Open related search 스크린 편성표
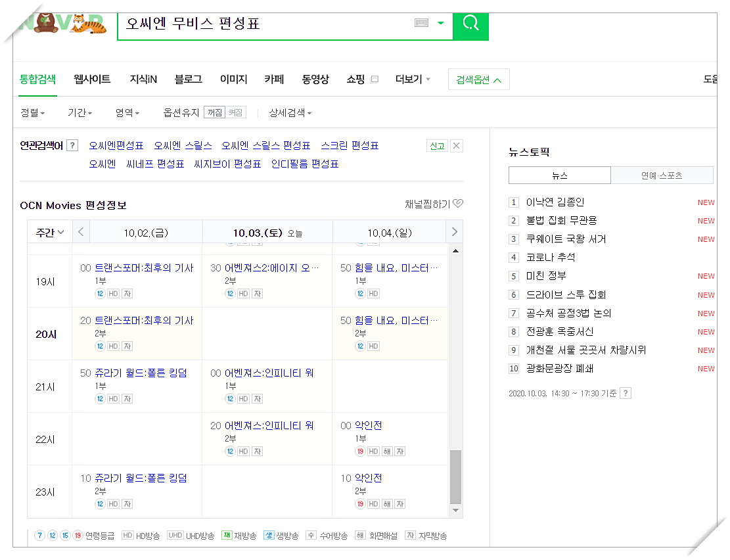The height and width of the screenshot is (560, 730). [x=350, y=146]
